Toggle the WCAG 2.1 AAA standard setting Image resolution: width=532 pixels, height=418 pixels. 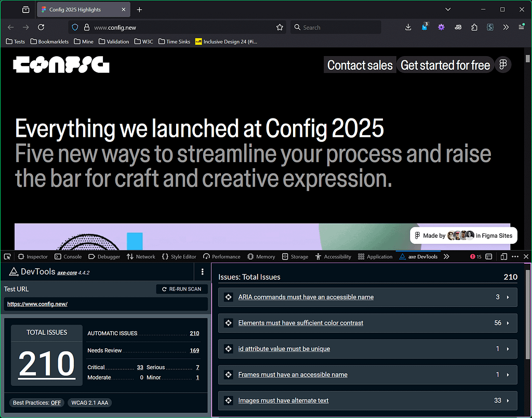89,402
